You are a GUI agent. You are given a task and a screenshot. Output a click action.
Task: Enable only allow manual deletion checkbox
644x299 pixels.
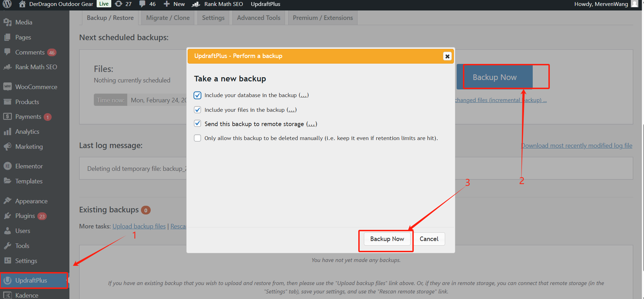197,138
